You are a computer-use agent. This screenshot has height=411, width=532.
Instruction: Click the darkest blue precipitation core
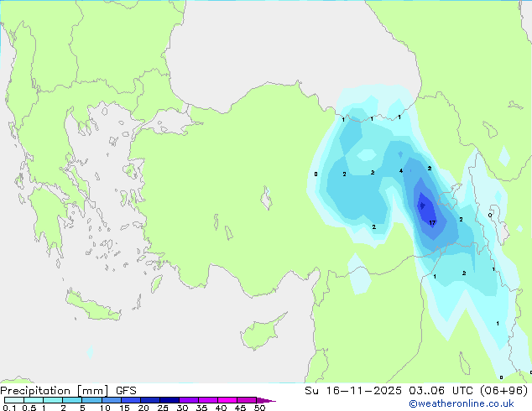point(422,205)
